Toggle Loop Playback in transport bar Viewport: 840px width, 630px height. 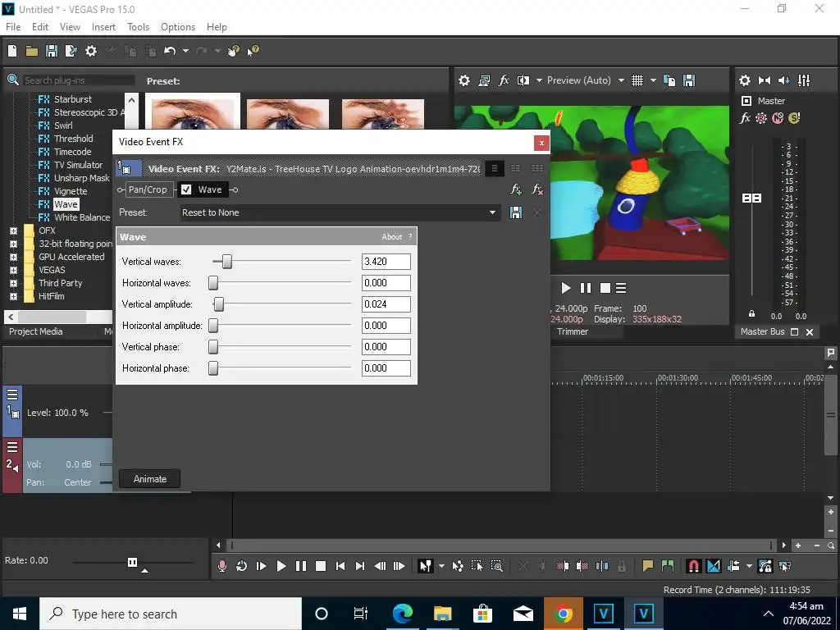[x=241, y=566]
